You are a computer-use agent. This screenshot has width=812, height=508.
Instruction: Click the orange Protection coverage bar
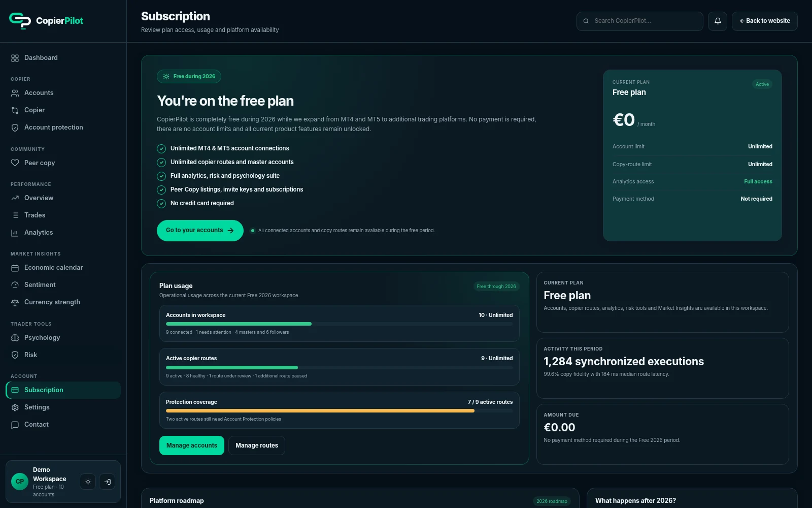point(320,410)
